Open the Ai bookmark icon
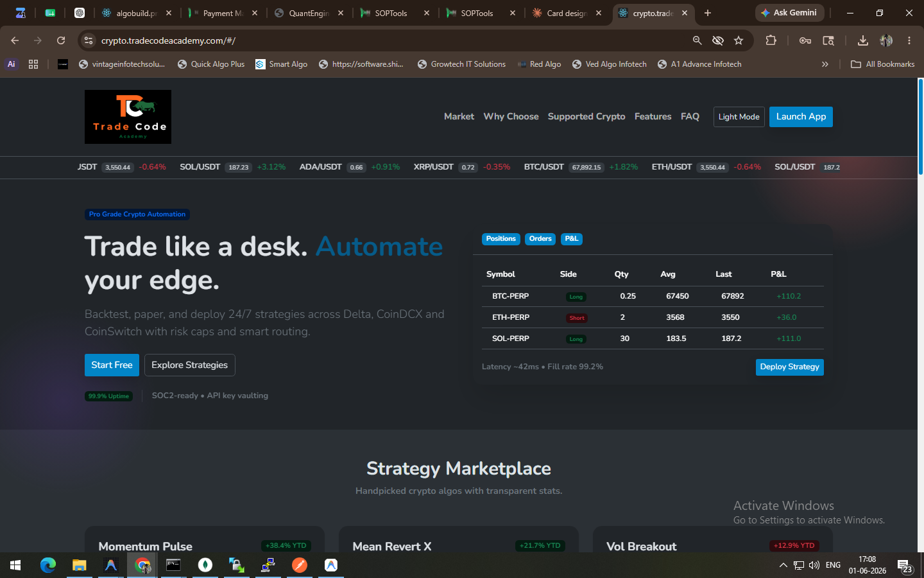Viewport: 924px width, 578px height. click(11, 64)
